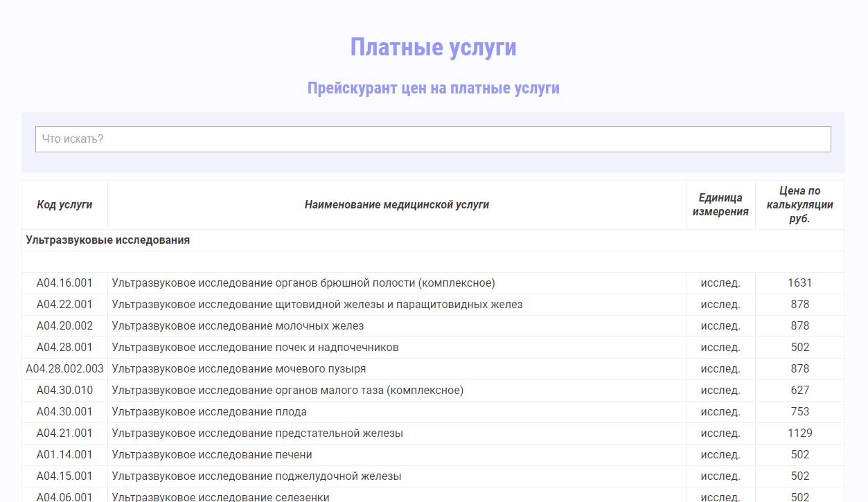
Task: Click service code A04.15.001
Action: click(x=64, y=476)
